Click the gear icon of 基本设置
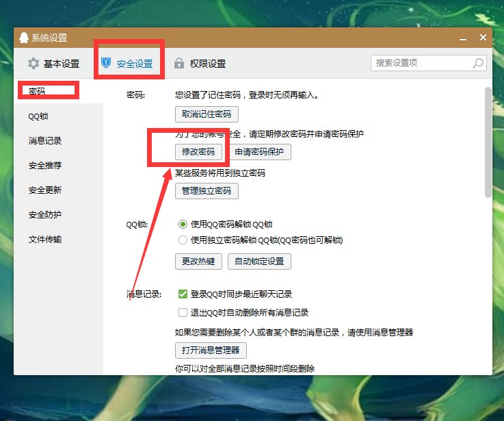 [34, 64]
